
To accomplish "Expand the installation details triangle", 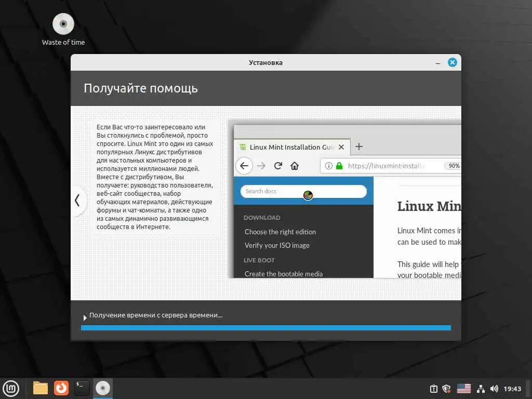I will tap(85, 317).
